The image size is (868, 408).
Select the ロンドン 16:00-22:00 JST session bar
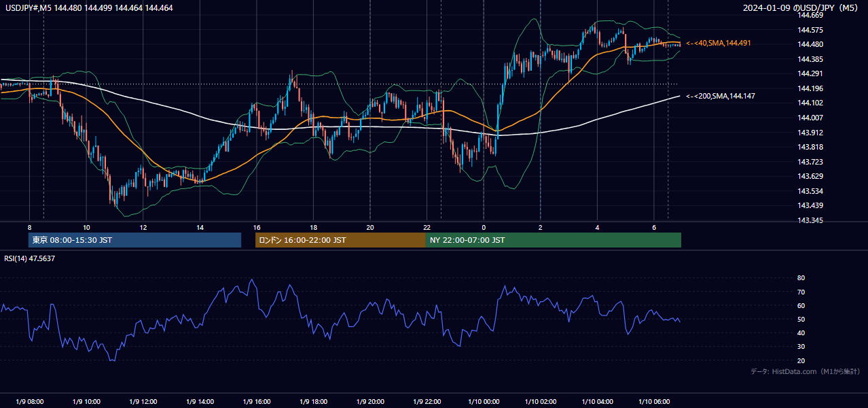coord(340,240)
